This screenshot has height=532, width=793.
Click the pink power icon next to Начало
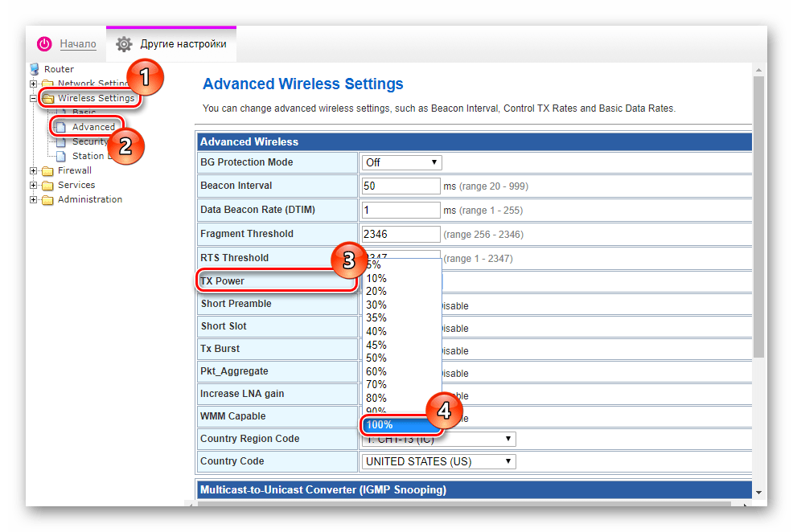point(44,44)
